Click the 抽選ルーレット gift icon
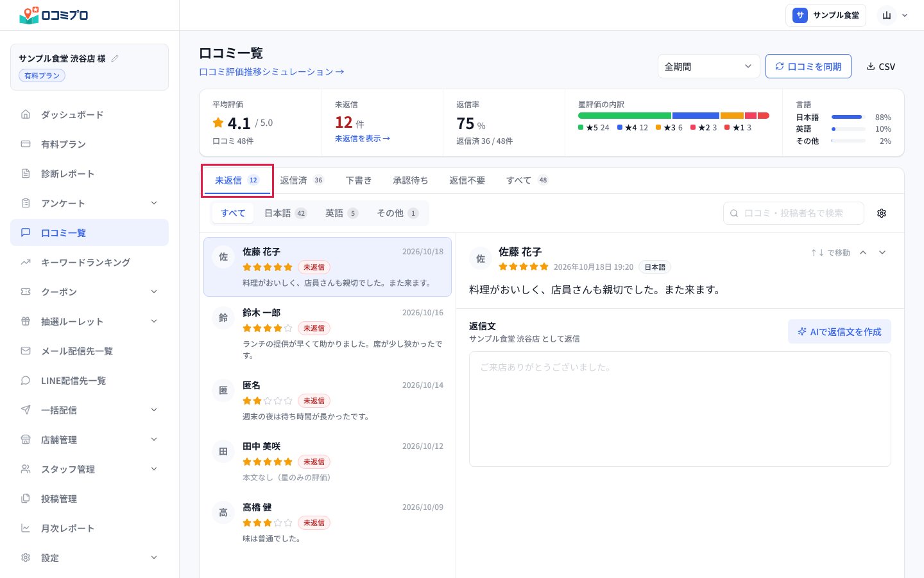Image resolution: width=924 pixels, height=578 pixels. pos(26,321)
